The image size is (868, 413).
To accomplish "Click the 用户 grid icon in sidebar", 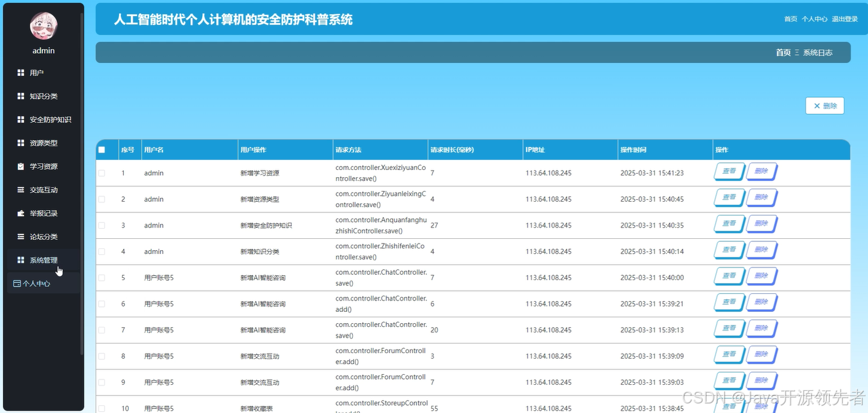I will click(20, 73).
